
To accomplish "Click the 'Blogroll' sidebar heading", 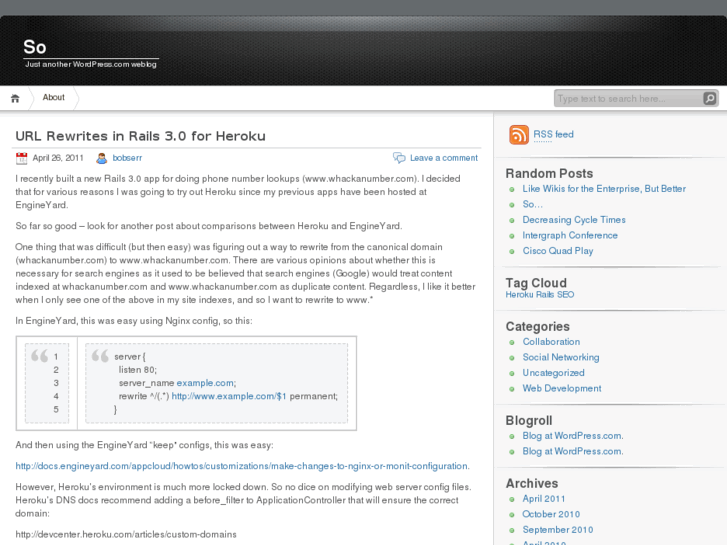I will [529, 421].
